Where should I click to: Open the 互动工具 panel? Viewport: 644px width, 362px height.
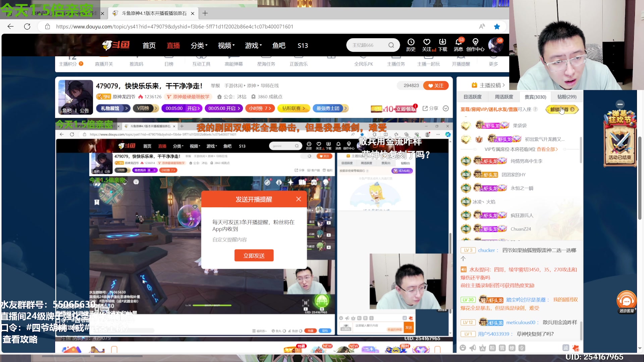click(201, 63)
